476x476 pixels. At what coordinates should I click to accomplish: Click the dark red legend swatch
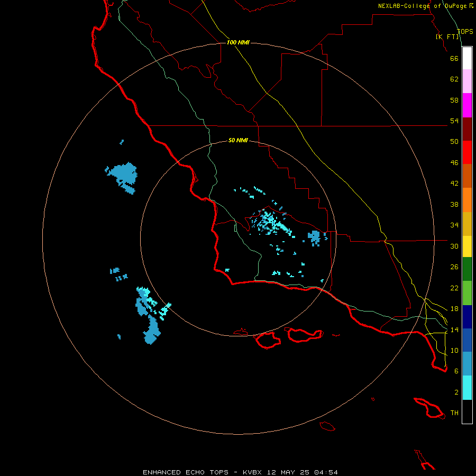pos(467,129)
